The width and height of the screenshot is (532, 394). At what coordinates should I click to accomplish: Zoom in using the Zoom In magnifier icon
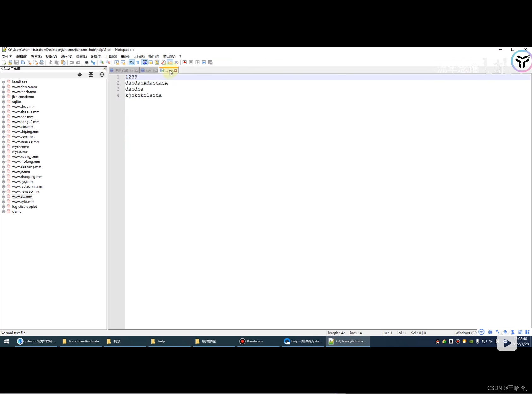tap(101, 62)
